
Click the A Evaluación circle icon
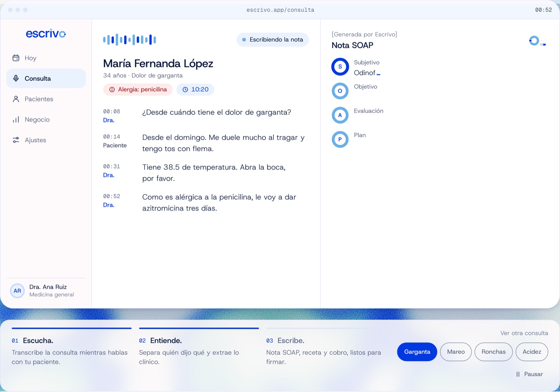pos(340,115)
